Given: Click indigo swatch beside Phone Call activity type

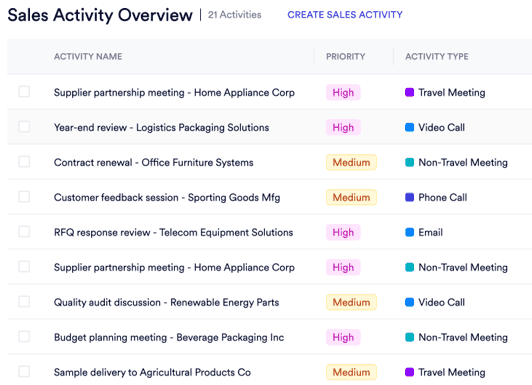Looking at the screenshot, I should [x=410, y=197].
